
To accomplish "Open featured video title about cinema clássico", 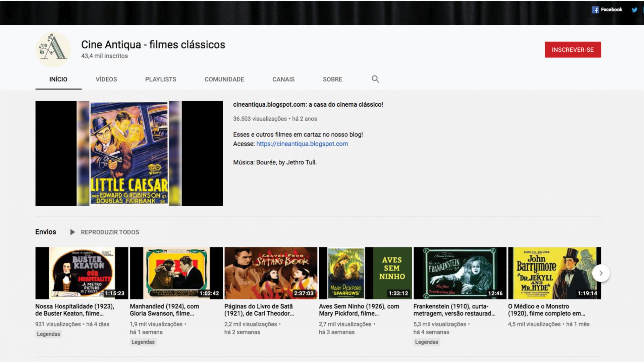I will 308,104.
